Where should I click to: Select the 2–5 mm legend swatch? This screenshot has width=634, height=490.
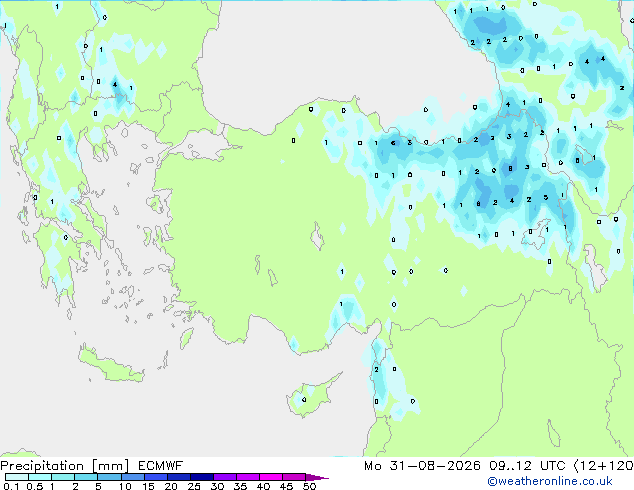coord(86,477)
